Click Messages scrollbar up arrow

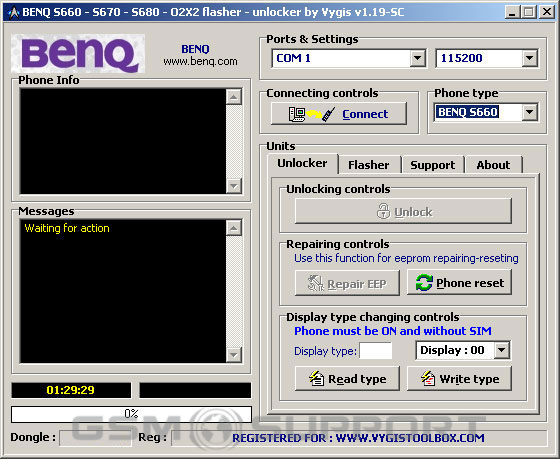[x=234, y=228]
